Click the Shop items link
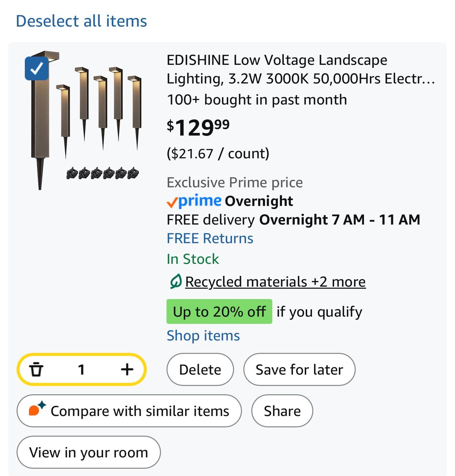This screenshot has height=476, width=455. coord(203,336)
